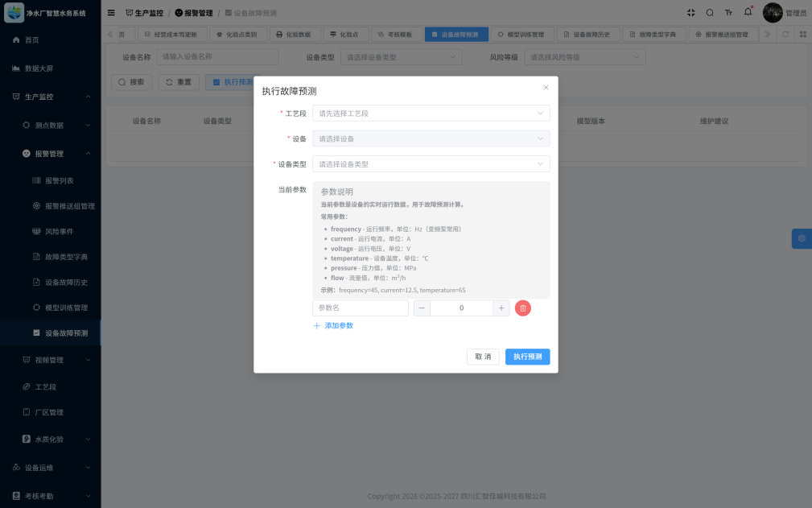This screenshot has width=812, height=508.
Task: Open 报警列表 in sidebar
Action: click(50, 180)
